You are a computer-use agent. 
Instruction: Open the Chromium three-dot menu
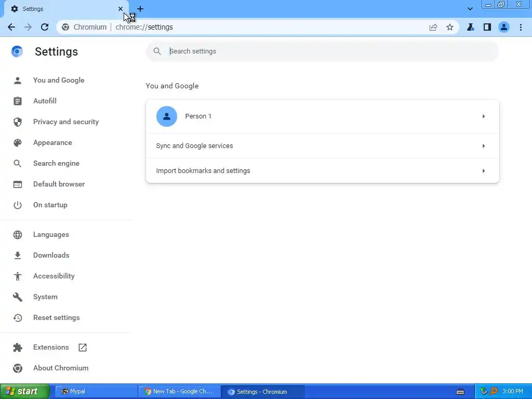521,27
